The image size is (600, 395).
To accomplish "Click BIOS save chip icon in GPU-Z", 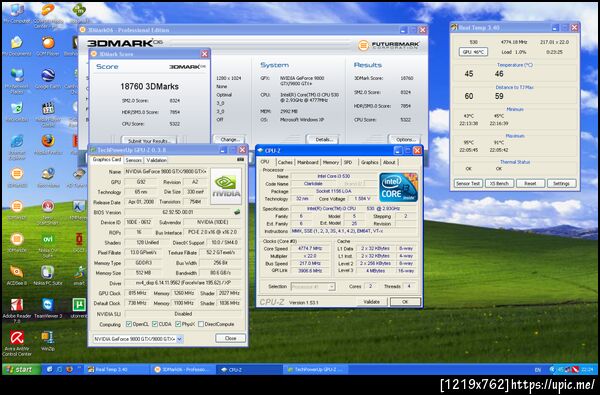I will pyautogui.click(x=237, y=212).
